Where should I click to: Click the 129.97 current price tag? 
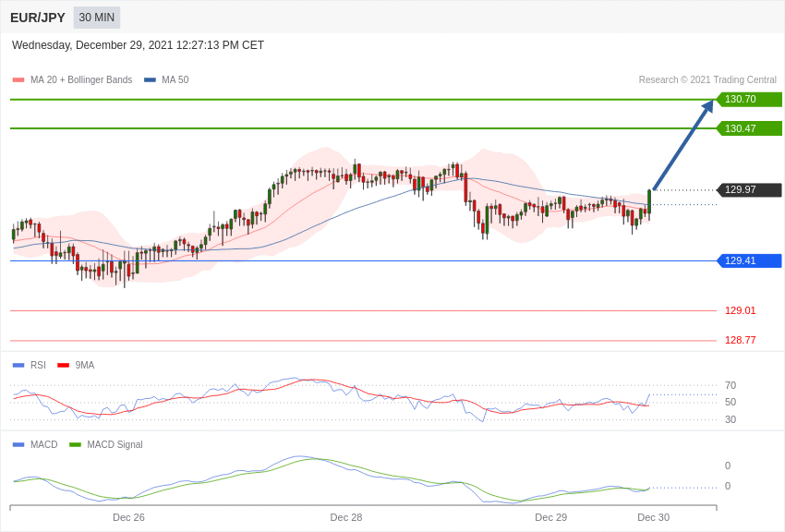coord(750,189)
